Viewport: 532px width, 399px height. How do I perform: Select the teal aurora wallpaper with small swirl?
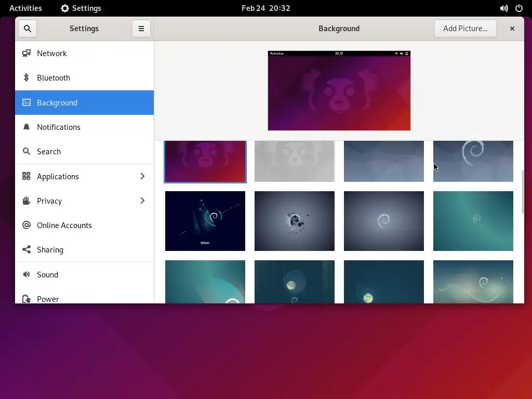pos(473,221)
